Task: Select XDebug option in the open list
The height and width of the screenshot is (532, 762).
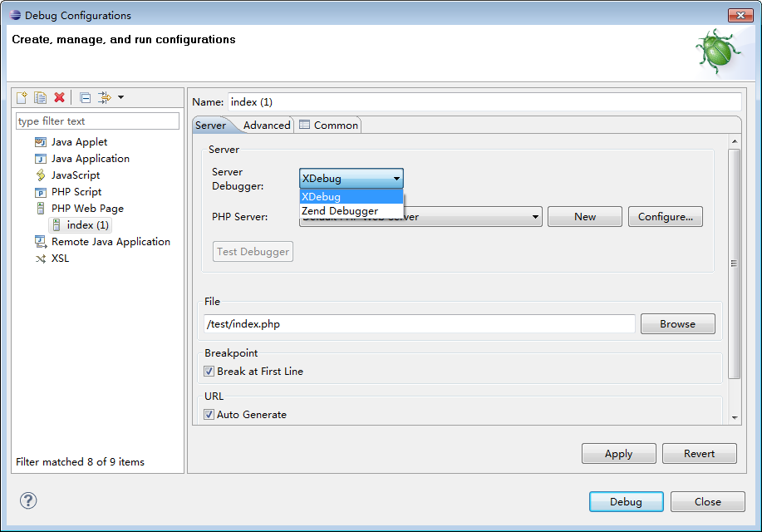Action: pyautogui.click(x=322, y=197)
